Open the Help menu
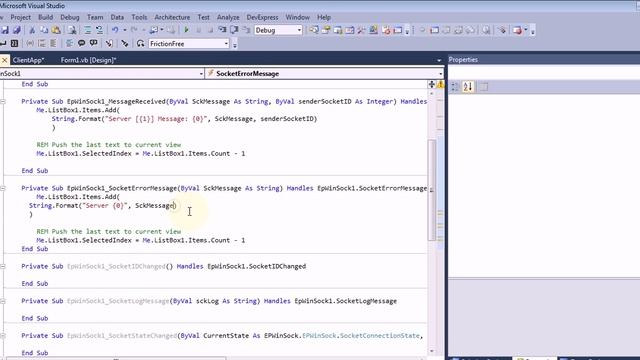 pyautogui.click(x=324, y=18)
